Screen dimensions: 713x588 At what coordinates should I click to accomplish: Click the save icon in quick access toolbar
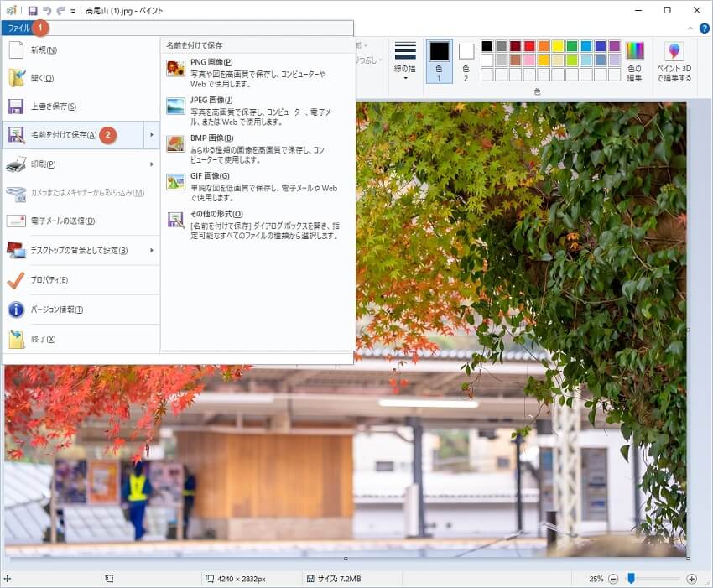click(33, 10)
